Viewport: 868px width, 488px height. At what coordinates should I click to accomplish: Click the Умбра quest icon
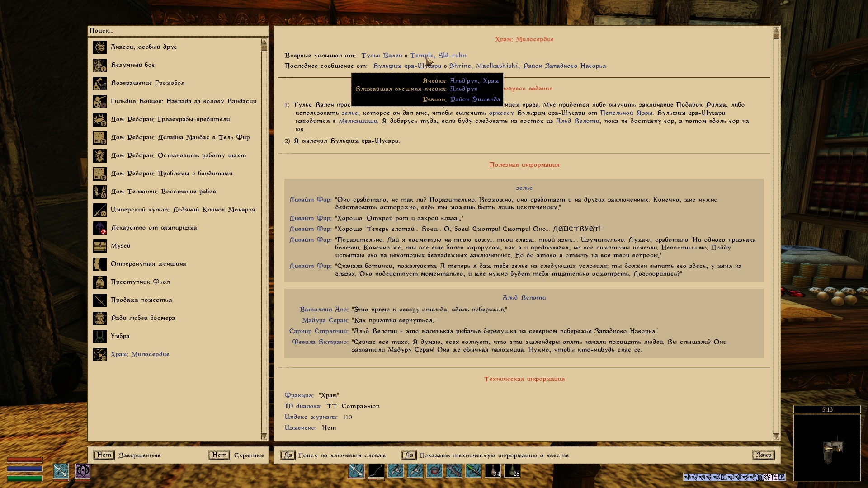click(100, 336)
